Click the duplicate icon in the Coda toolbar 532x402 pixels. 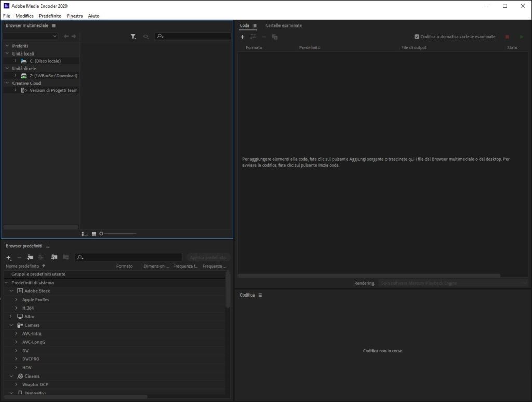[275, 37]
